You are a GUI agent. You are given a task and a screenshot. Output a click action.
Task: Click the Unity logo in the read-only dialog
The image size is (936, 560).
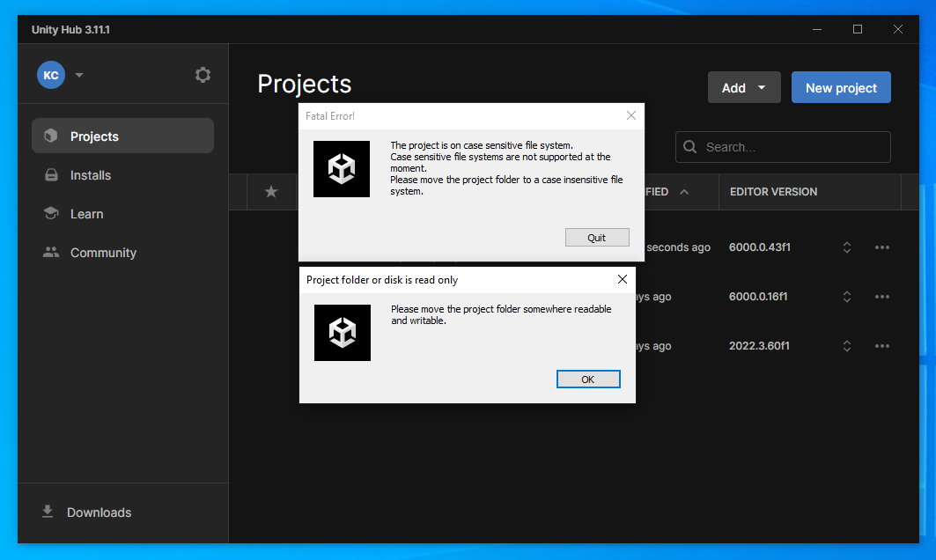(x=343, y=333)
